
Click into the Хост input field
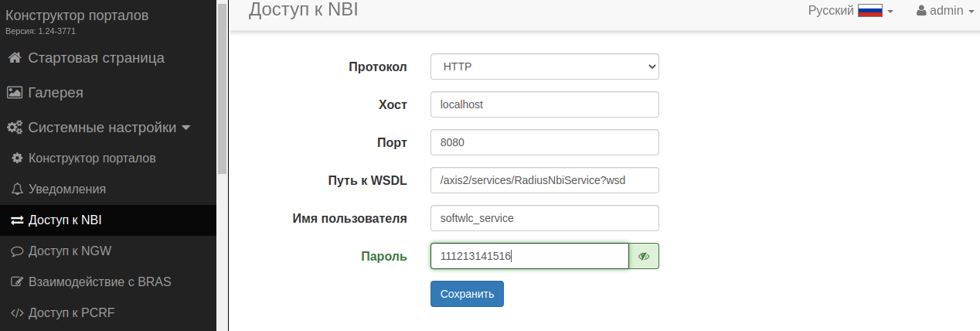click(x=544, y=104)
